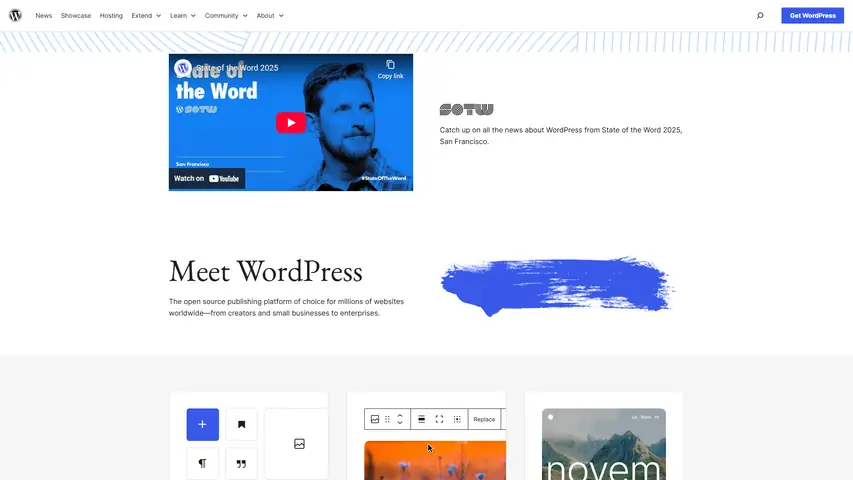Click the mountain novem theme preview
The image size is (853, 480).
tap(604, 444)
